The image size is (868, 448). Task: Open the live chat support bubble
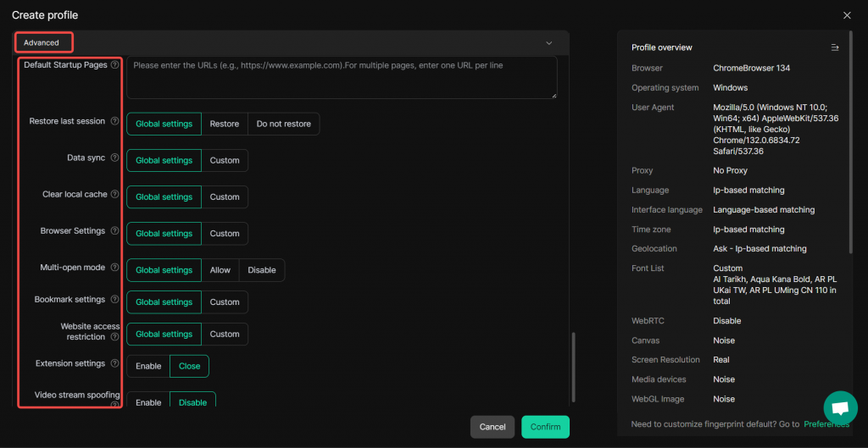pyautogui.click(x=840, y=408)
